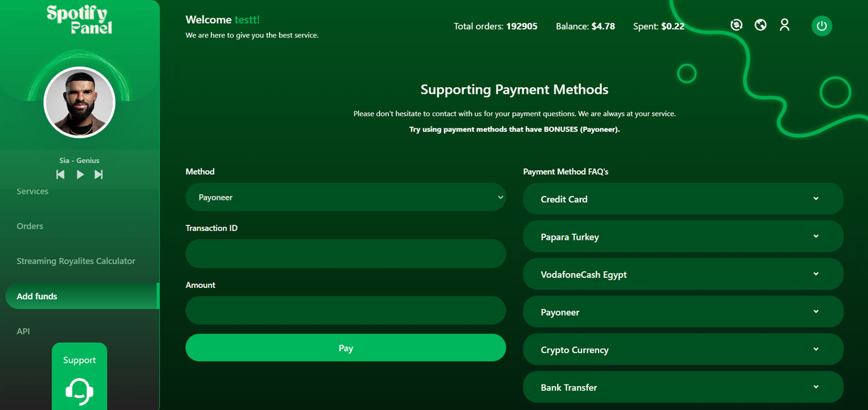This screenshot has width=868, height=410.
Task: Select Add funds in the sidebar
Action: coord(82,296)
